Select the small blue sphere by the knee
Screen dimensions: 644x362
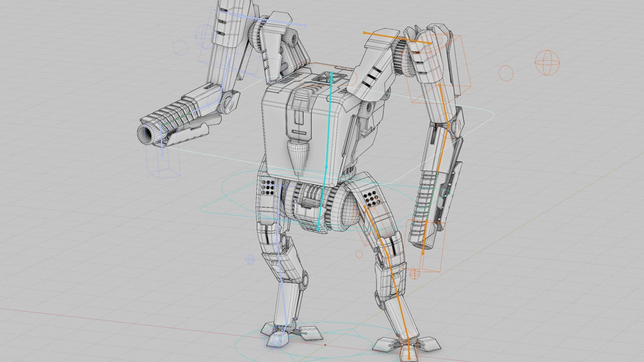[250, 260]
